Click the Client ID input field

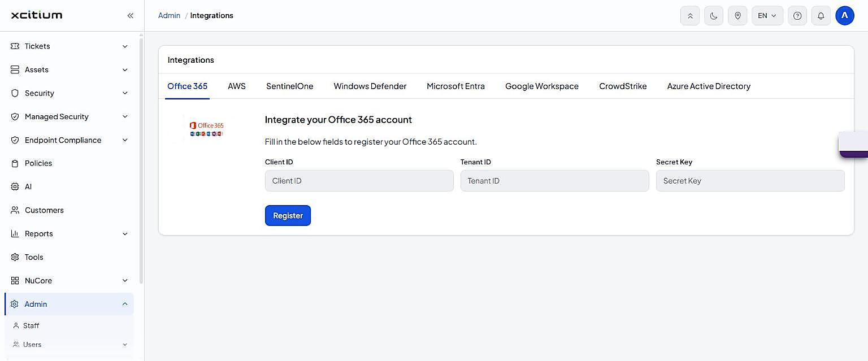pyautogui.click(x=359, y=181)
